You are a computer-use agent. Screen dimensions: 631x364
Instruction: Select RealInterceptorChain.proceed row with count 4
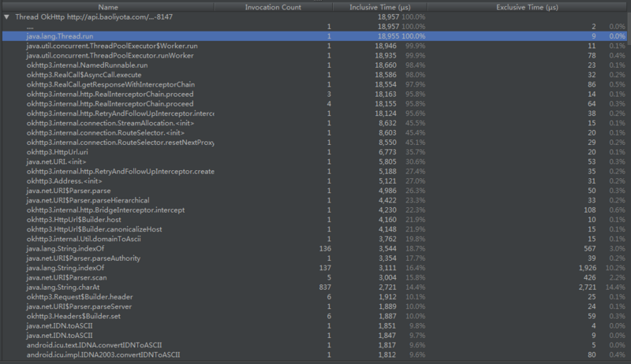tap(314, 104)
